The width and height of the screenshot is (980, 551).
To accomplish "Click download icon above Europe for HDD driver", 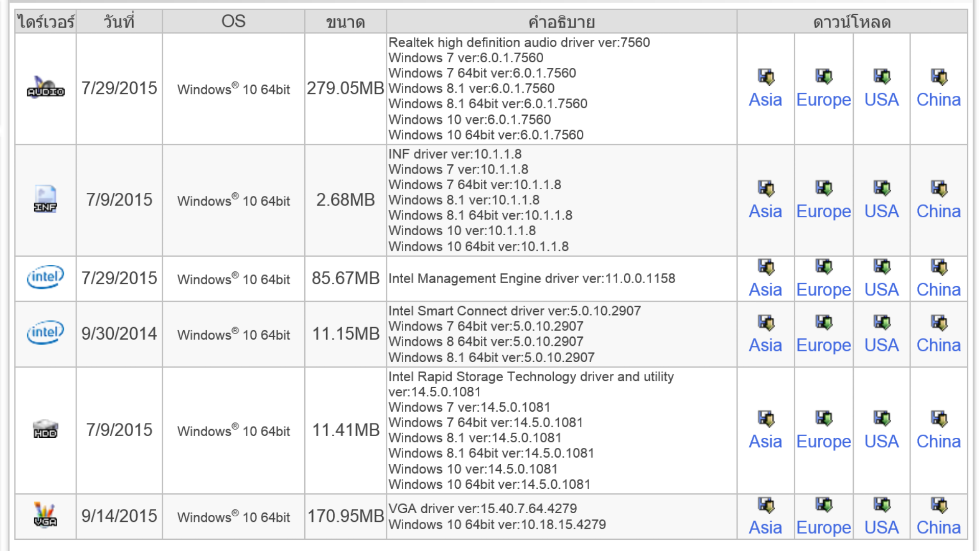I will (x=823, y=418).
